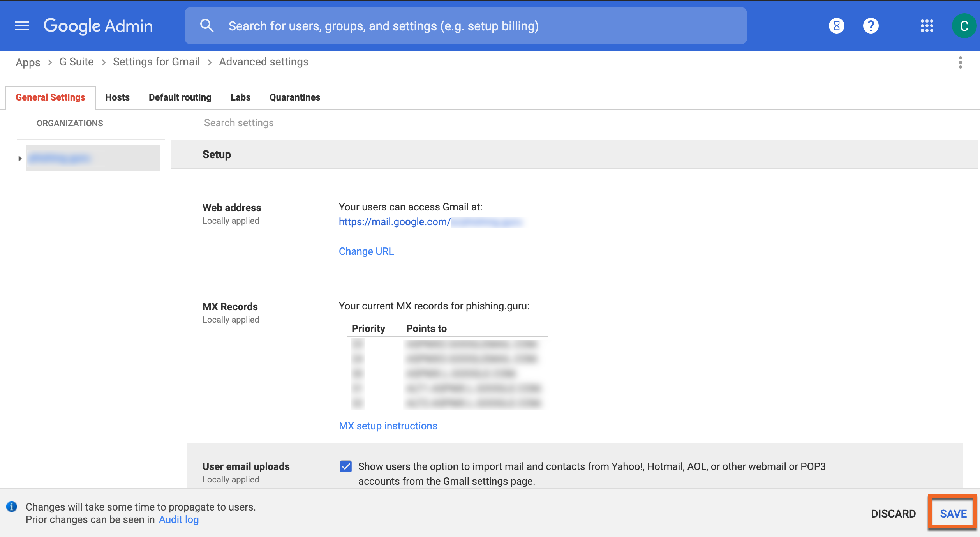The image size is (980, 537).
Task: Click the blue info icon
Action: 12,507
